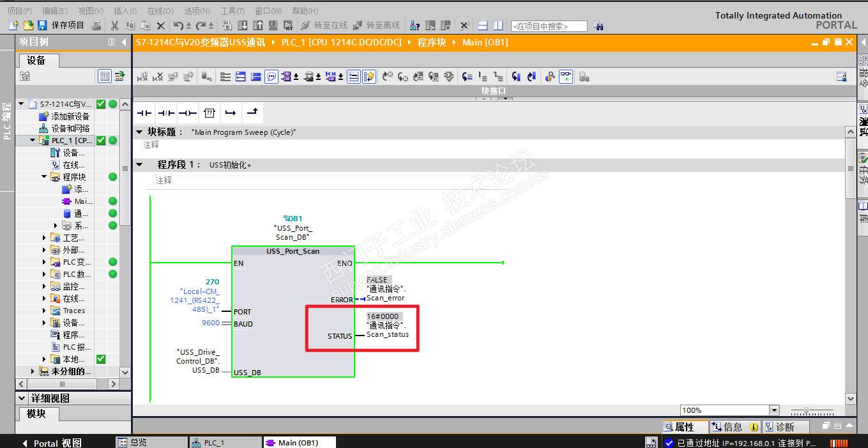This screenshot has height=448, width=868.
Task: Insert an empty box instruction
Action: [x=209, y=113]
